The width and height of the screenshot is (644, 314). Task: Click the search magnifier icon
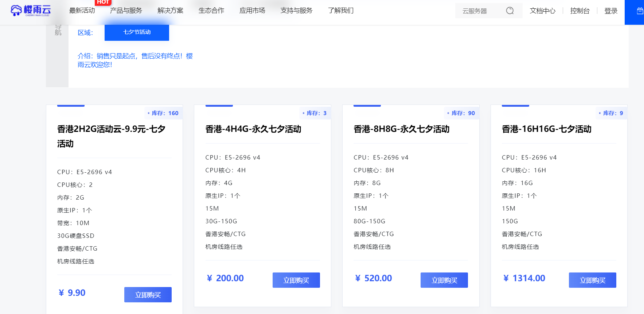(x=510, y=11)
